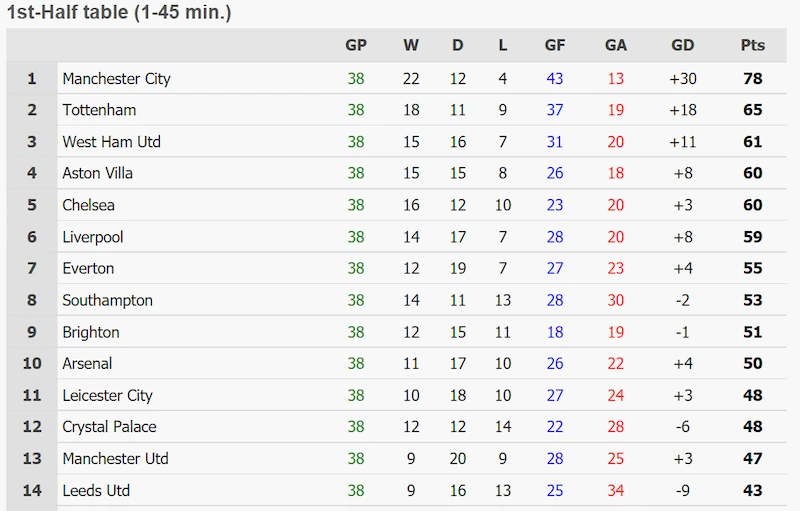The image size is (800, 511).
Task: Select Everton in the table
Action: coord(88,269)
